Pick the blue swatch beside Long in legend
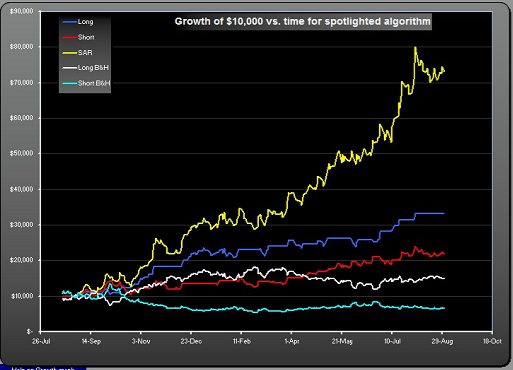 tap(69, 22)
